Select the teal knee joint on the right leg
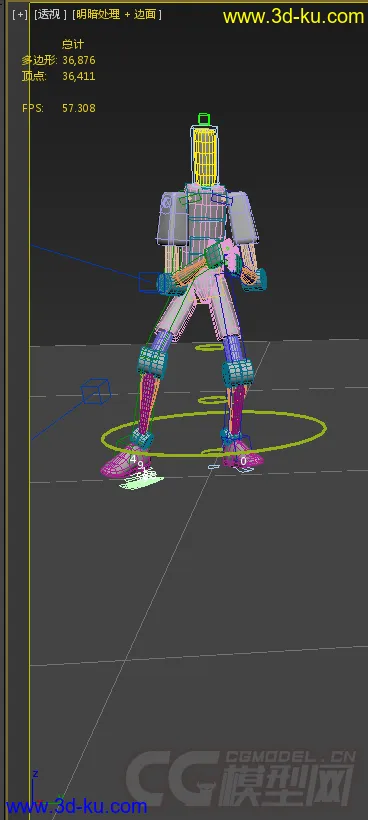Screen dimensions: 368x820 click(x=237, y=372)
